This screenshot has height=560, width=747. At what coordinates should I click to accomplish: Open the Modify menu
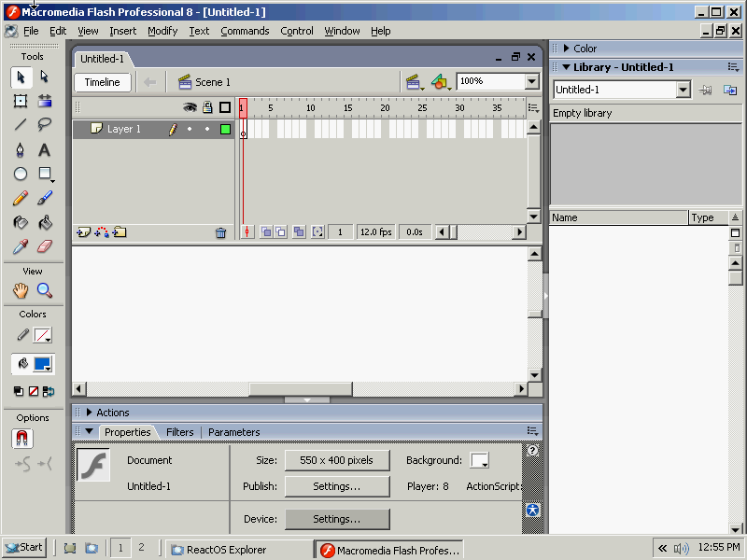click(162, 31)
